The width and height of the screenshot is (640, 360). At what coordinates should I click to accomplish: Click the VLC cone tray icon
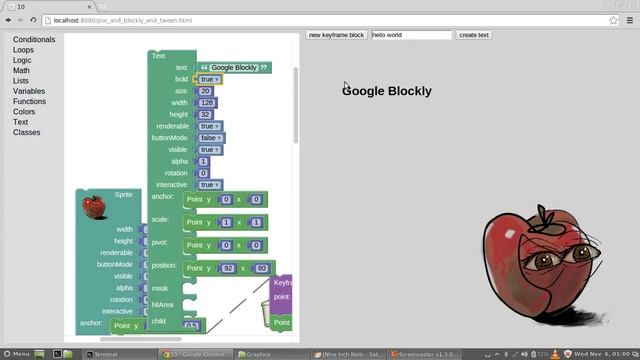click(x=555, y=354)
